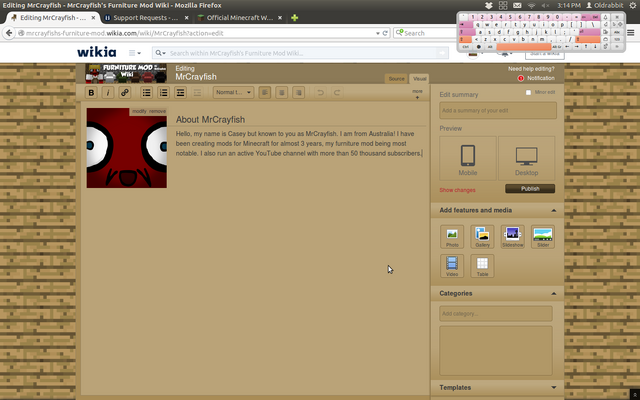The height and width of the screenshot is (400, 640).
Task: Tap the orange spacebar on the on-screen keyboard
Action: point(524,47)
